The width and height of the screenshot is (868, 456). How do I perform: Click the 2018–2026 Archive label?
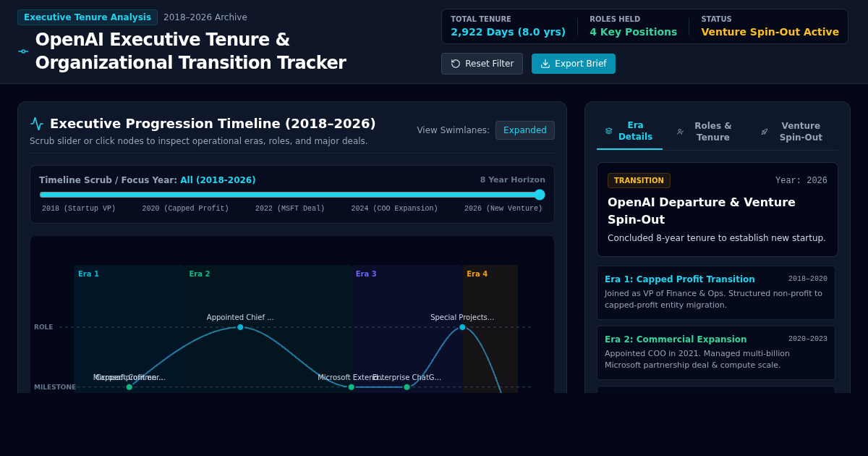(x=205, y=17)
